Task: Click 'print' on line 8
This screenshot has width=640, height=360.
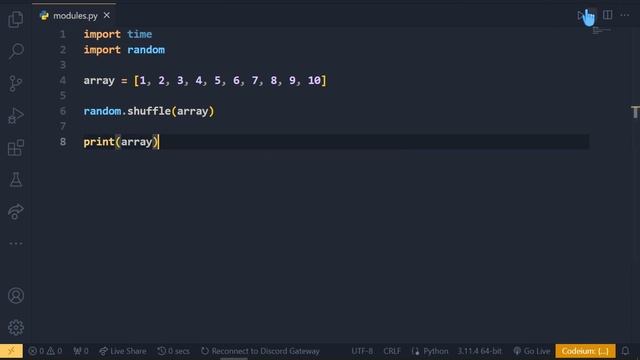Action: [99, 142]
